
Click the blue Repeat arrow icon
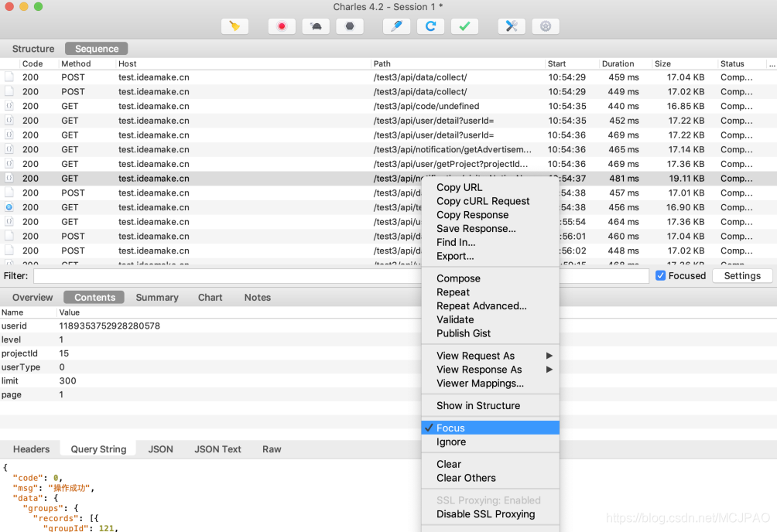[430, 26]
